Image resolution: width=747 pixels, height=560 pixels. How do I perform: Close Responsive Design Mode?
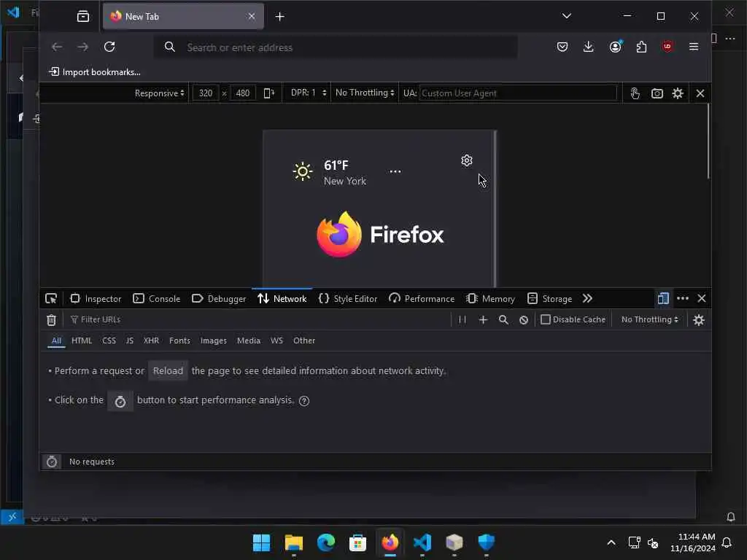700,93
